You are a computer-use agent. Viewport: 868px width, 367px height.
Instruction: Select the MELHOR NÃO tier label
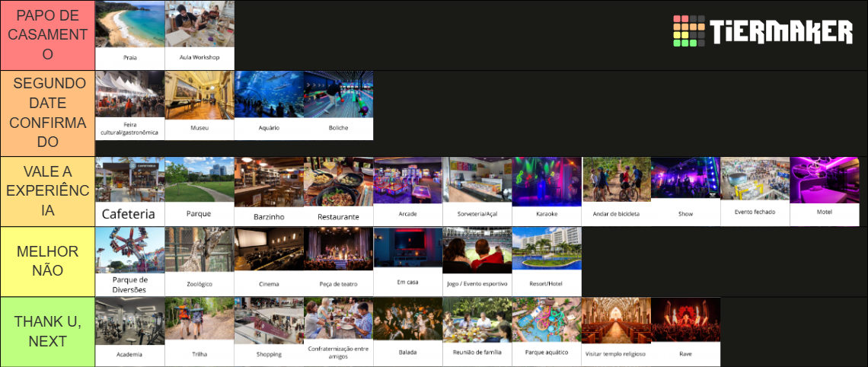pyautogui.click(x=48, y=261)
